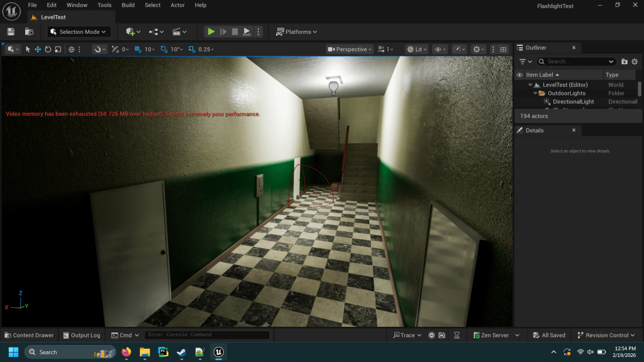Open Outliner settings gear
This screenshot has height=362, width=644.
[635, 62]
